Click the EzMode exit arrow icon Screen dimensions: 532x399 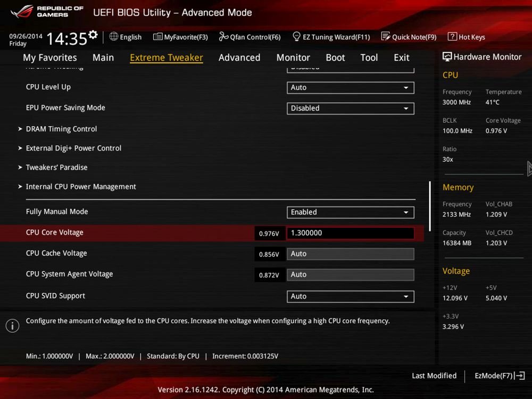coord(520,376)
